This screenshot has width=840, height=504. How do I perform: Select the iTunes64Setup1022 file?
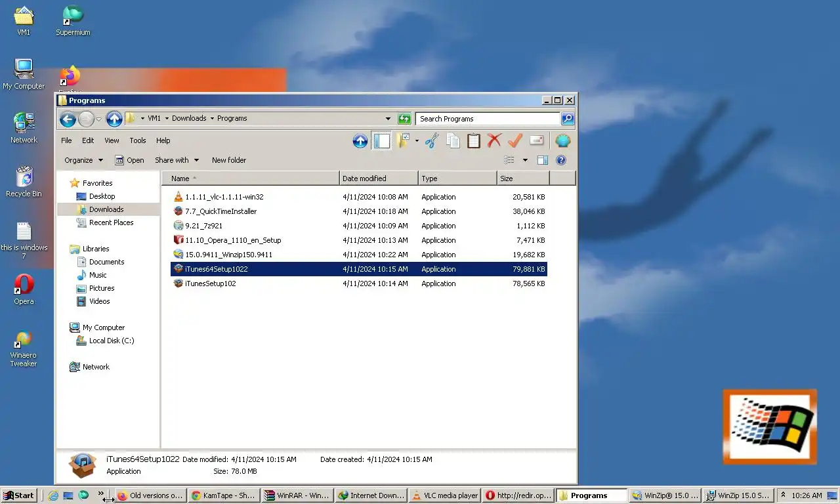point(358,269)
